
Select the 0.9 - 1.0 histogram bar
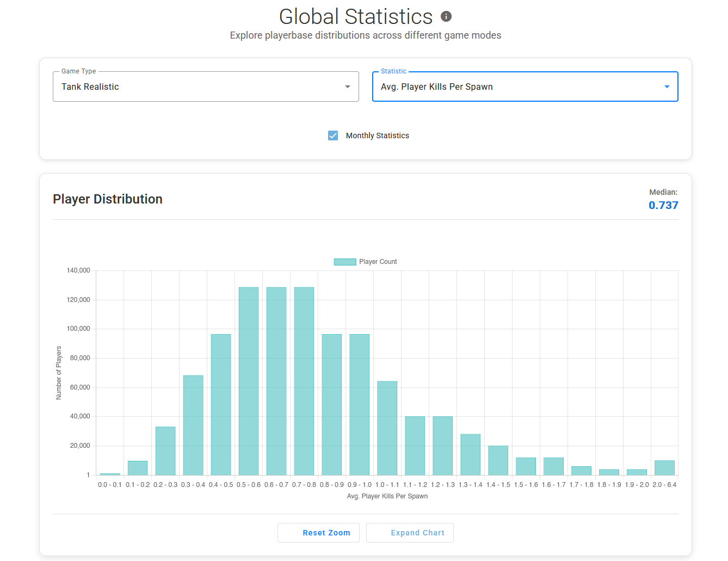(x=360, y=405)
